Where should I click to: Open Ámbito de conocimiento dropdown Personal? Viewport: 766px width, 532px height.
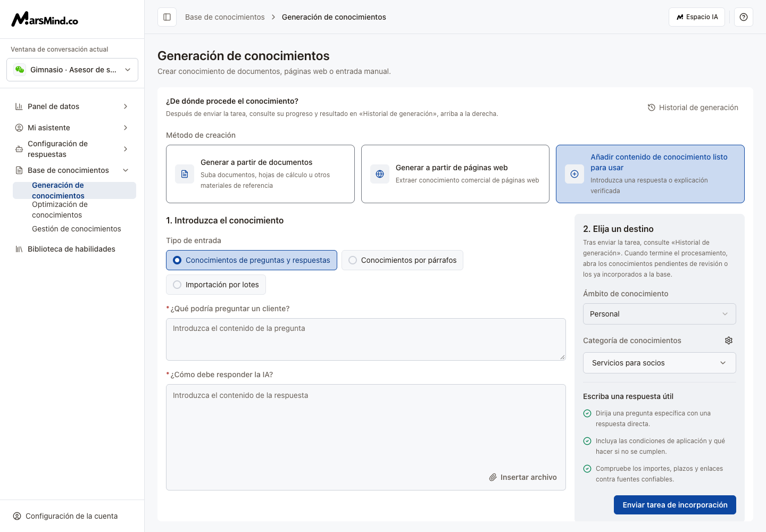[660, 314]
